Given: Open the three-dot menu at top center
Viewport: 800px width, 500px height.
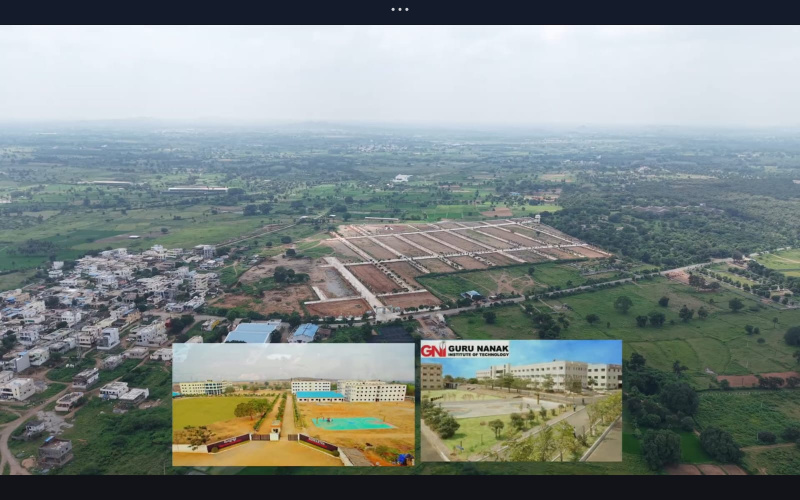Looking at the screenshot, I should (400, 9).
